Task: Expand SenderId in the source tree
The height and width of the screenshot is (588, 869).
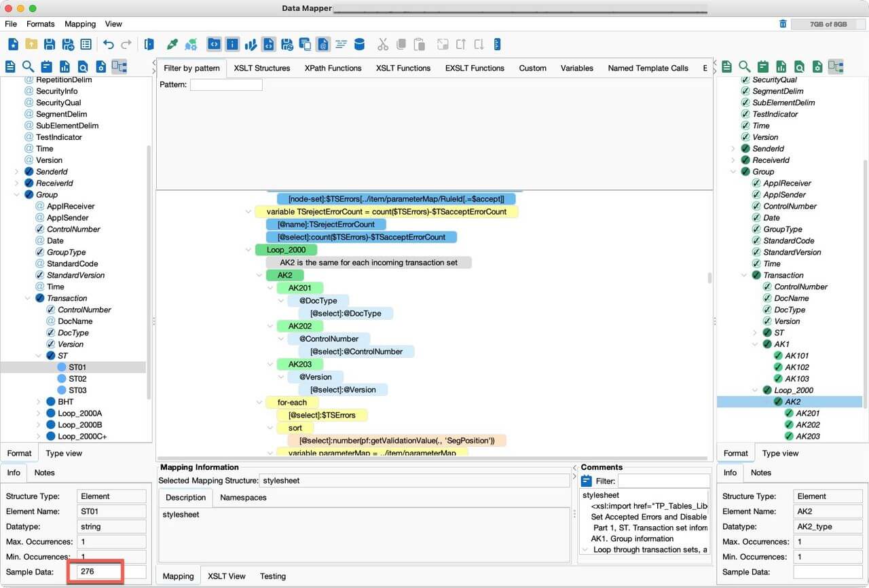Action: pos(16,172)
